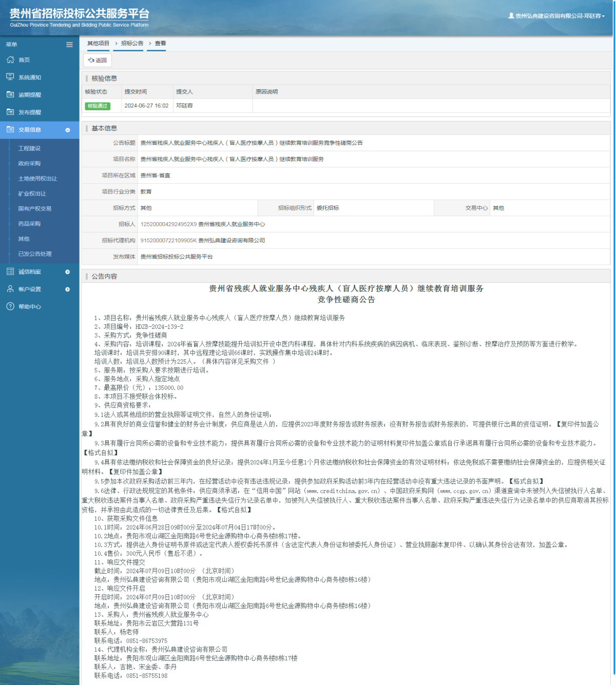Select 工程建设 submenu item

click(x=29, y=148)
